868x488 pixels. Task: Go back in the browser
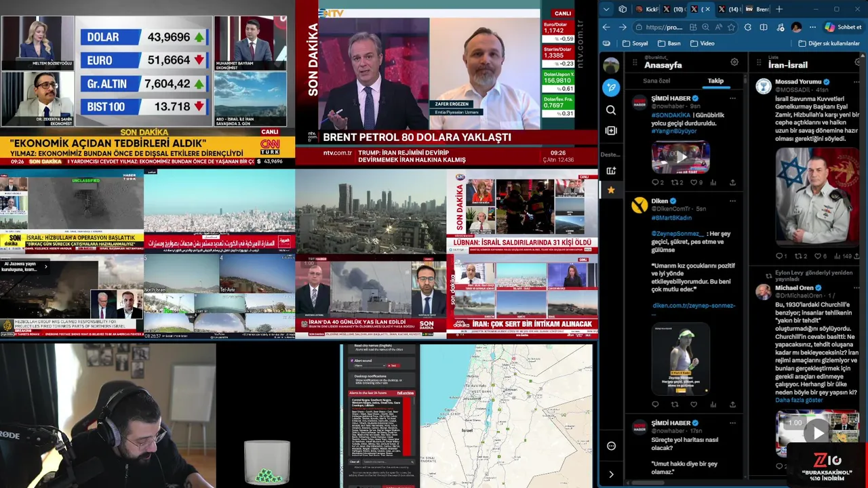[606, 27]
